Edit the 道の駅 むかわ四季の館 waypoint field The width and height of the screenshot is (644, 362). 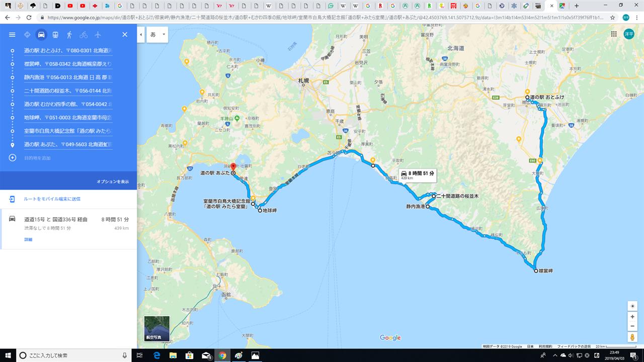[68, 104]
